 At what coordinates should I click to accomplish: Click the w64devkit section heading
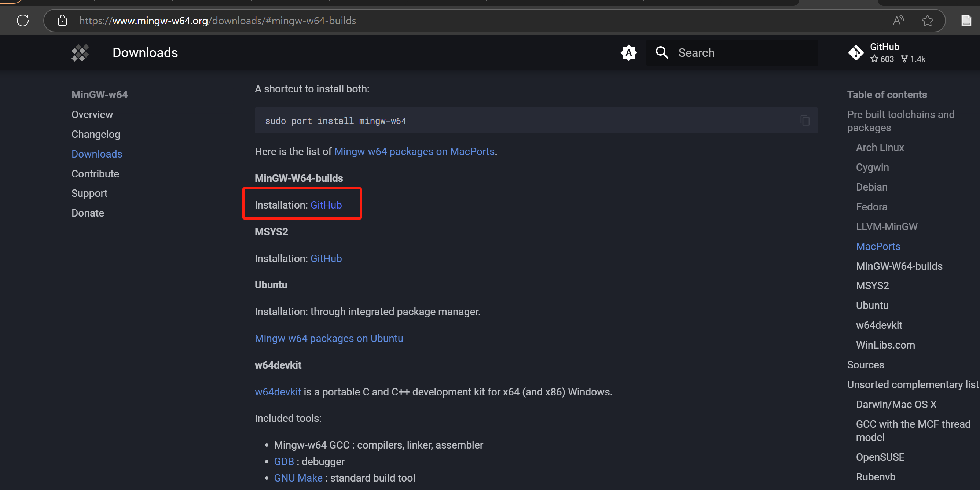278,365
